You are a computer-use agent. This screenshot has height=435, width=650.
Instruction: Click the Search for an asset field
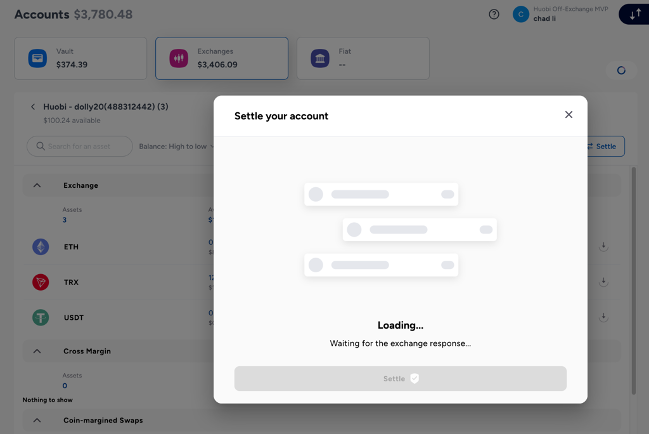click(x=80, y=146)
